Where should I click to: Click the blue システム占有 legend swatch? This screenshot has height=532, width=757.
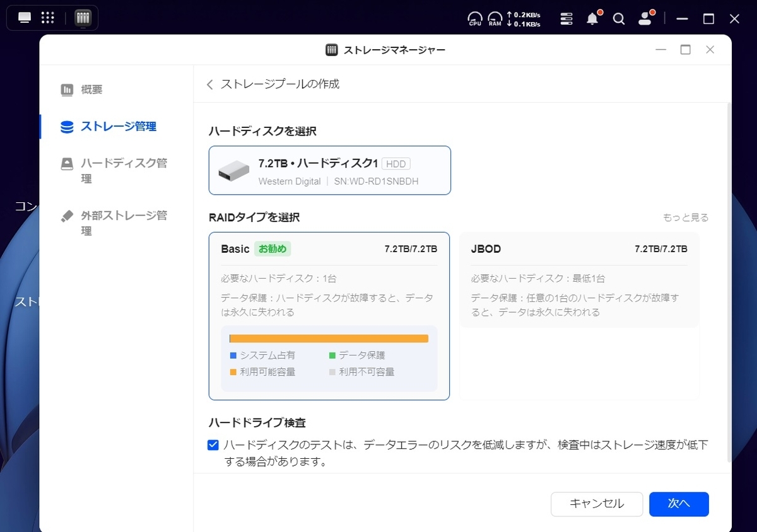point(233,356)
